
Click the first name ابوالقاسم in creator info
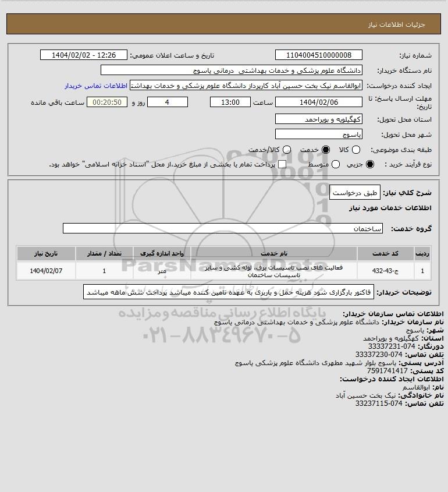[x=417, y=387]
